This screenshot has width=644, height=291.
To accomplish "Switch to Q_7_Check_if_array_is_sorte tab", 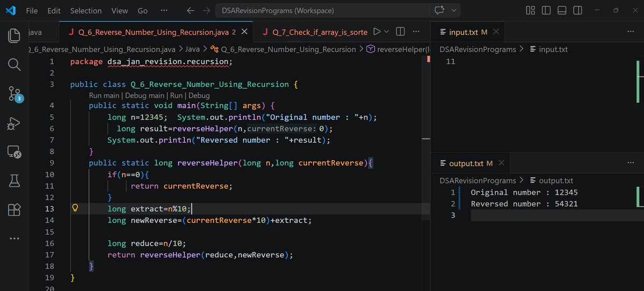I will 314,32.
